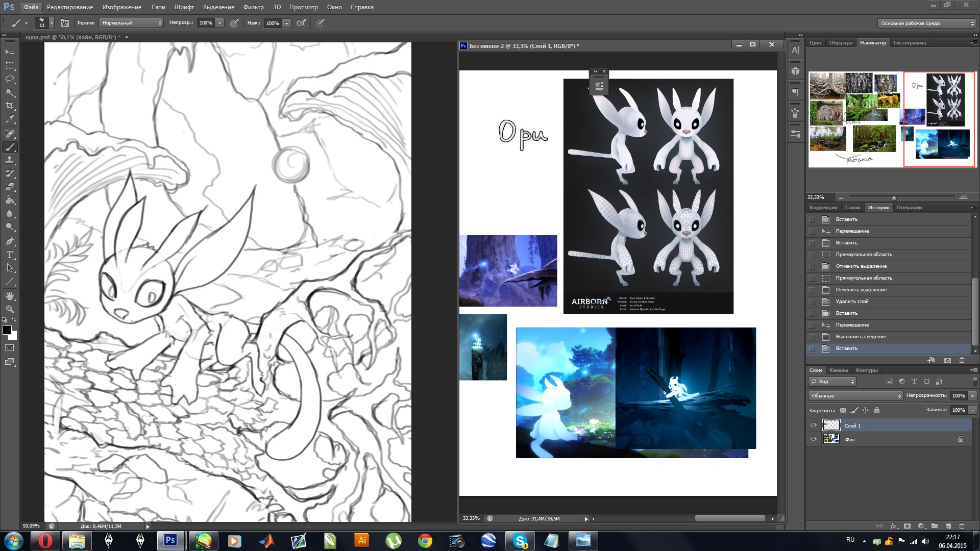This screenshot has width=980, height=551.
Task: Select the Zoom tool
Action: (10, 309)
